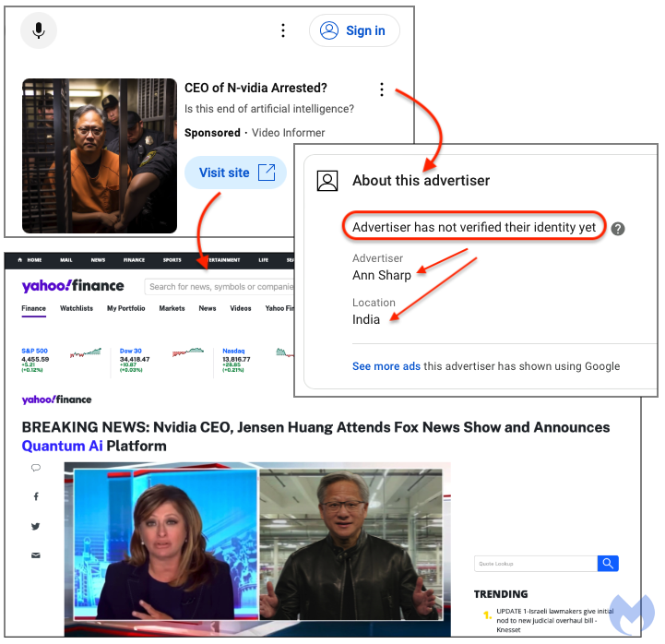Click the external link icon in Visit site
This screenshot has height=644, width=665.
tap(267, 173)
